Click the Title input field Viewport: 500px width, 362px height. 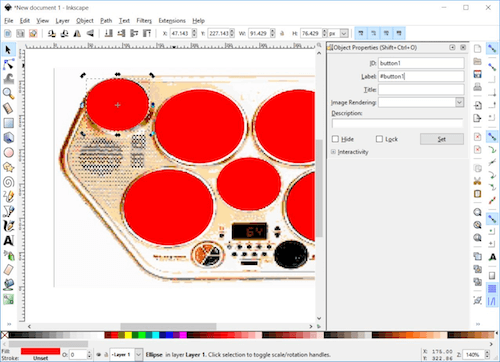tap(421, 89)
